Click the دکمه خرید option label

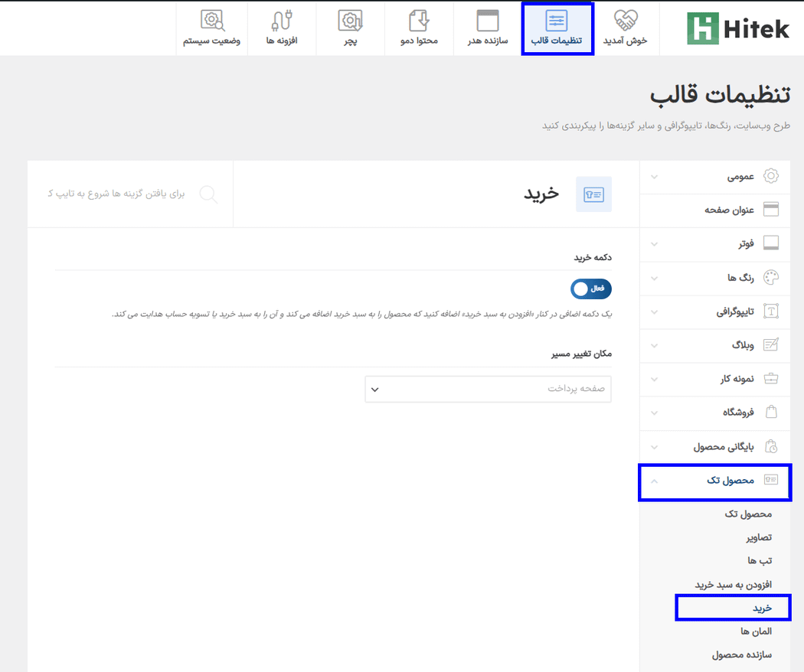click(593, 257)
